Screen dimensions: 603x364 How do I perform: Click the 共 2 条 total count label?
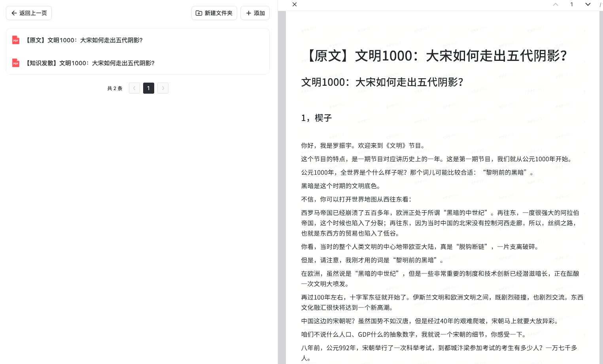(115, 88)
